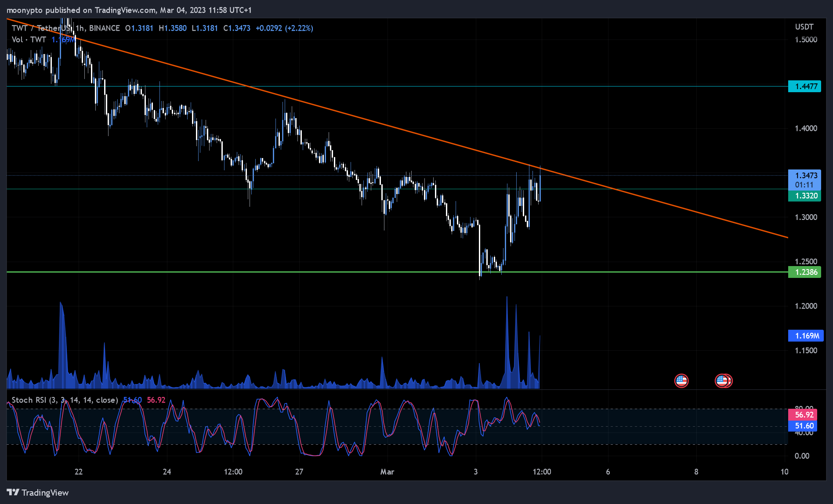Click the 1.3000 price axis tick
The image size is (833, 504).
coord(806,217)
